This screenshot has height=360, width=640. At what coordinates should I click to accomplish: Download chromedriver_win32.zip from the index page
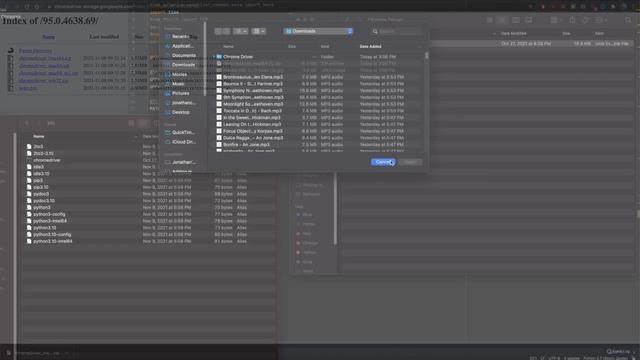click(44, 80)
